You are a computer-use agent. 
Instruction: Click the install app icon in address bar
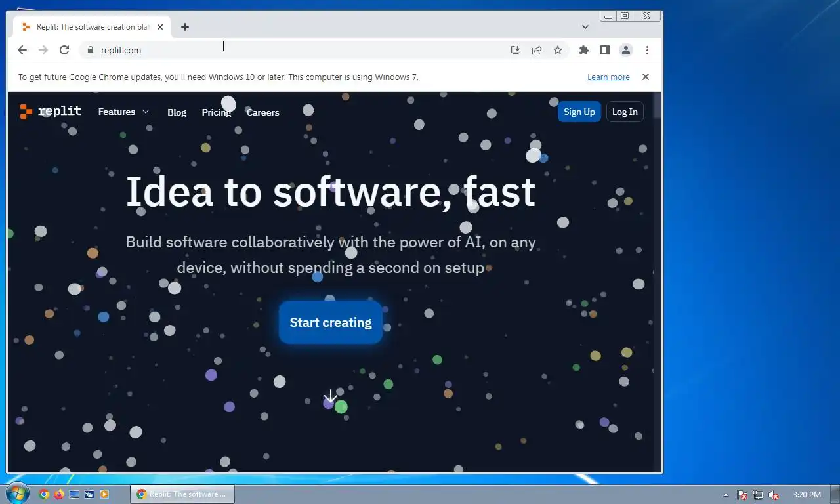(x=516, y=50)
